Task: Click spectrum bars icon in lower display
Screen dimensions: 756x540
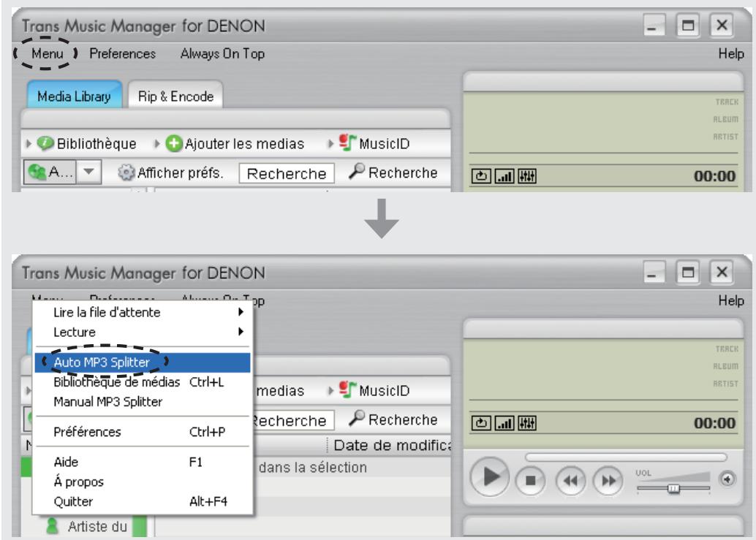Action: pyautogui.click(x=504, y=423)
